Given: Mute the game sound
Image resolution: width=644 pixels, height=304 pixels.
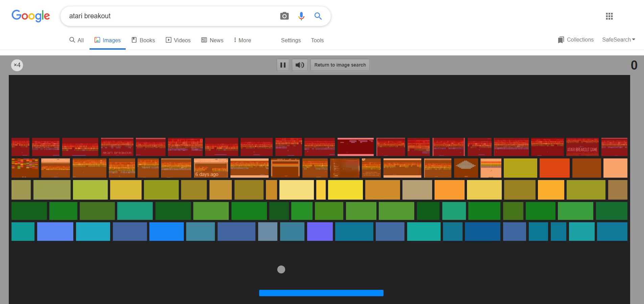Looking at the screenshot, I should (300, 65).
